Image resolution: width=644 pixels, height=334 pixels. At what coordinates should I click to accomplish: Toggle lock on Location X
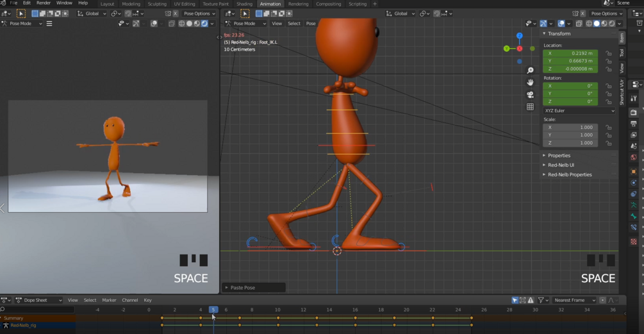pyautogui.click(x=609, y=53)
